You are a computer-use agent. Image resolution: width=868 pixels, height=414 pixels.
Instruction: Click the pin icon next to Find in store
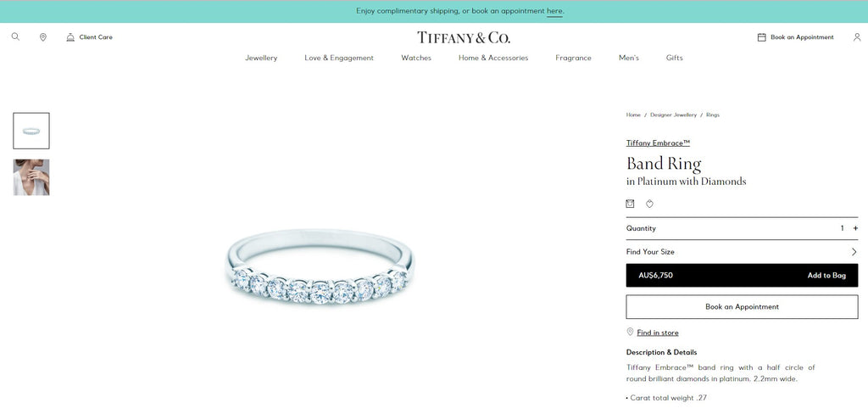point(630,332)
